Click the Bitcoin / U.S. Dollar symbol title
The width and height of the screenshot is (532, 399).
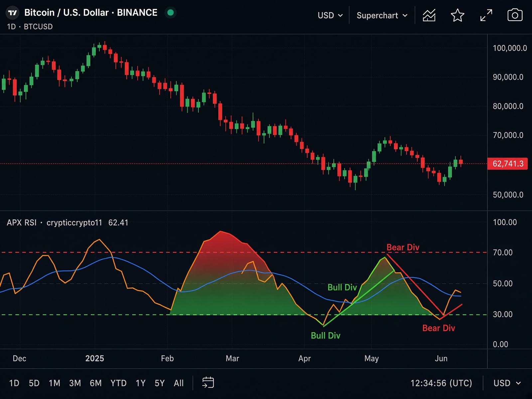tap(91, 13)
